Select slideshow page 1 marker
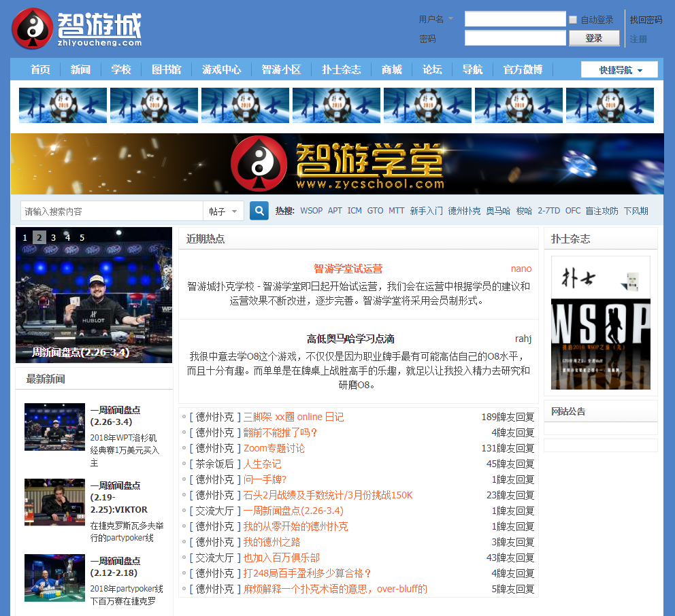The width and height of the screenshot is (675, 616). (x=25, y=237)
